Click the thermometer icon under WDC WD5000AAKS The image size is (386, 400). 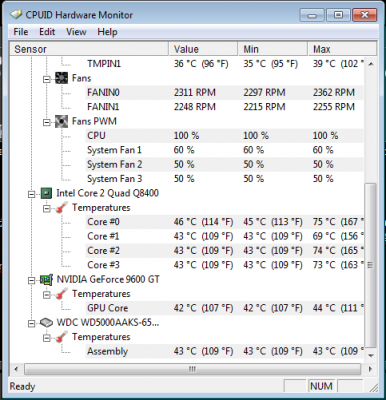click(62, 337)
